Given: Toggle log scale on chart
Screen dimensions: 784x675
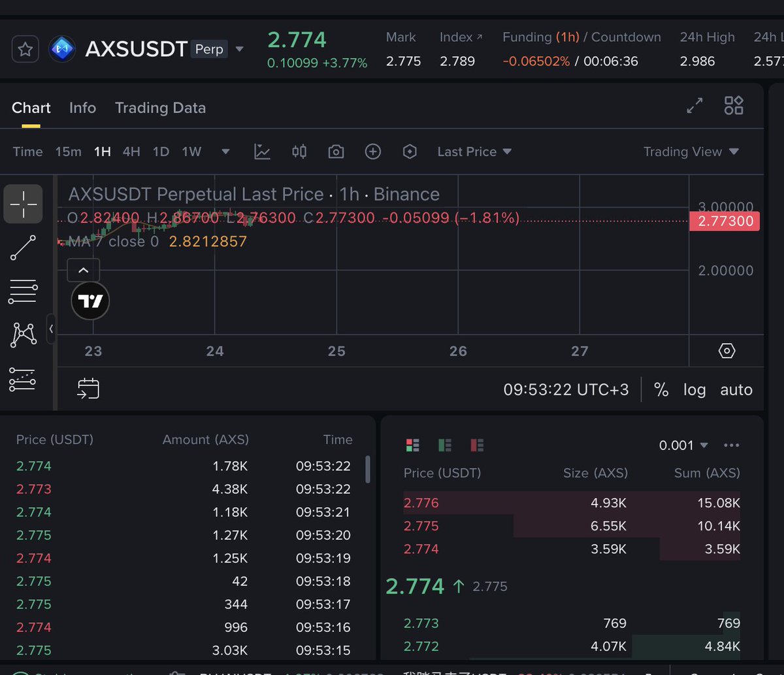Looking at the screenshot, I should click(x=694, y=389).
